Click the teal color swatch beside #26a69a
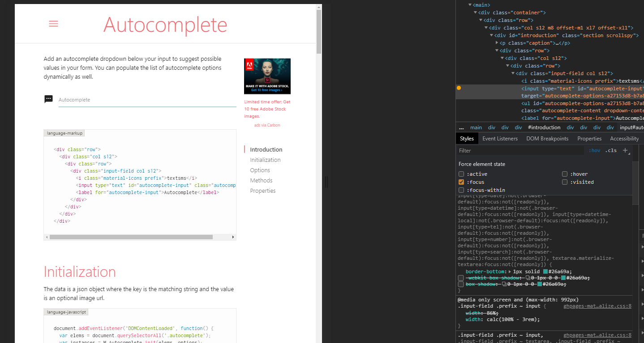Image resolution: width=644 pixels, height=343 pixels. 545,271
